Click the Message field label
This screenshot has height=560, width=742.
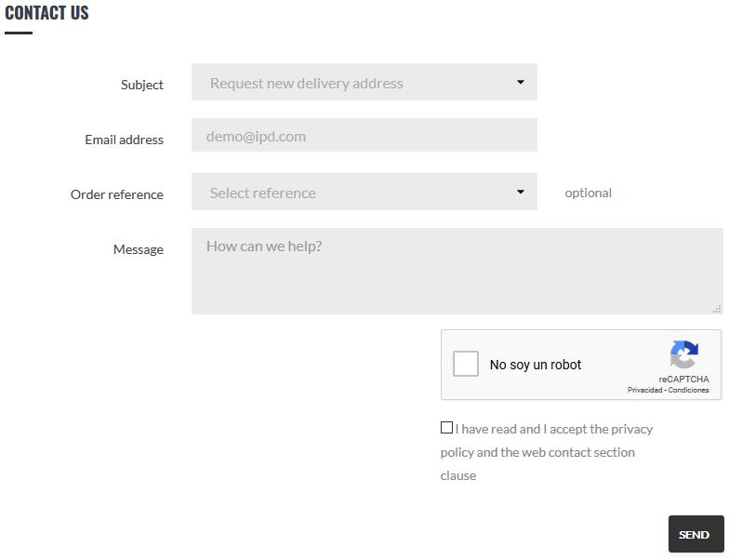point(138,249)
